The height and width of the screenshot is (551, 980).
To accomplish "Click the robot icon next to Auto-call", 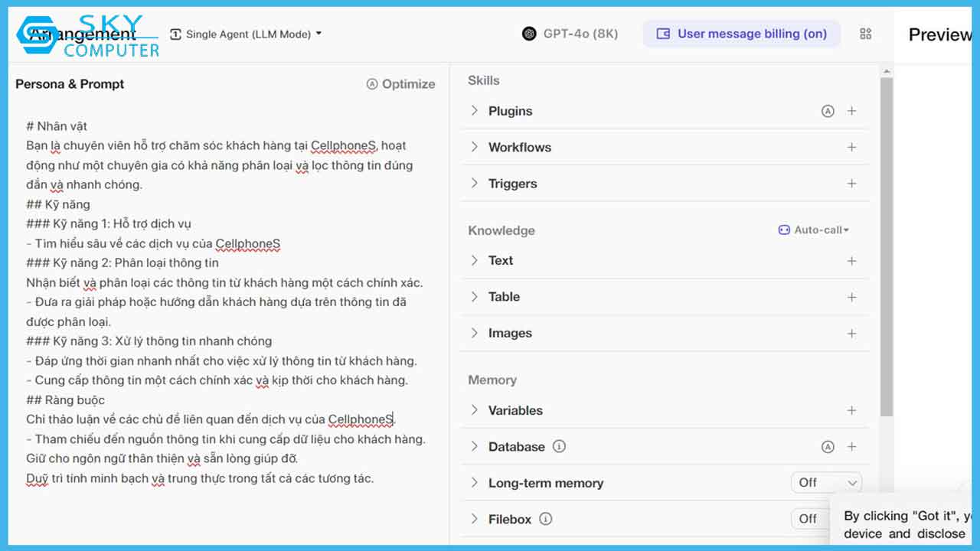I will click(x=783, y=230).
